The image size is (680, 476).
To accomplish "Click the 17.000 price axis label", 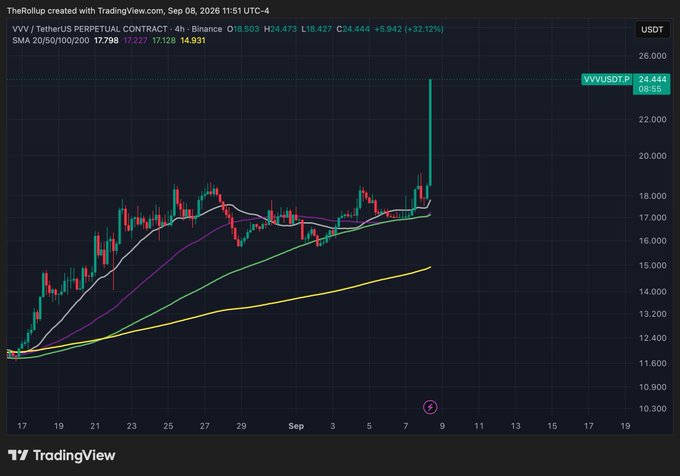I will coord(652,218).
